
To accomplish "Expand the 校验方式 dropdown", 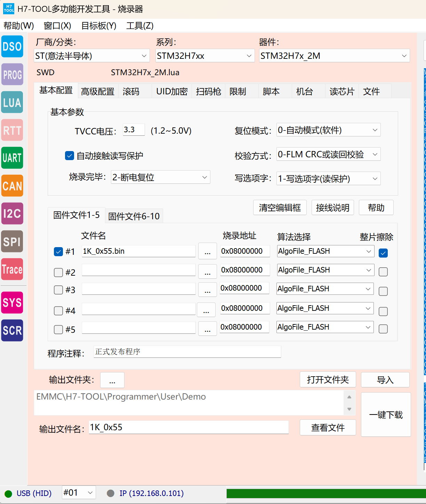I will pyautogui.click(x=329, y=154).
